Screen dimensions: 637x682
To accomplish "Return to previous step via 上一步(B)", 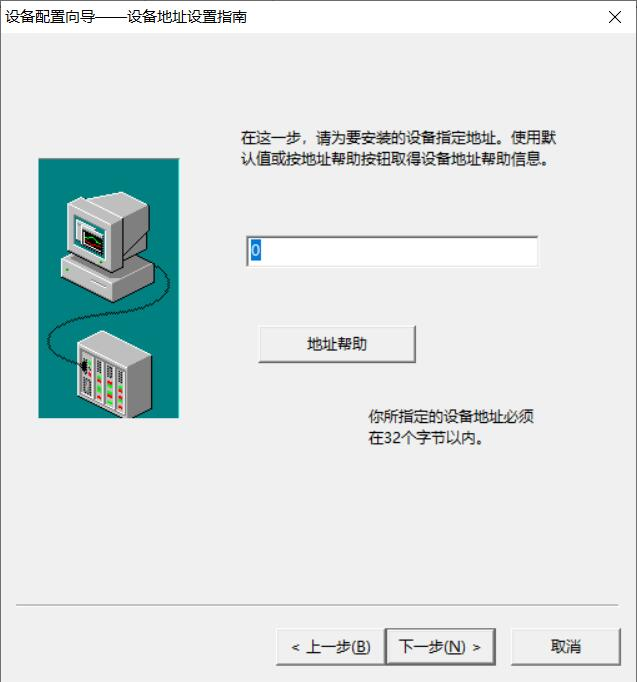I will point(330,646).
